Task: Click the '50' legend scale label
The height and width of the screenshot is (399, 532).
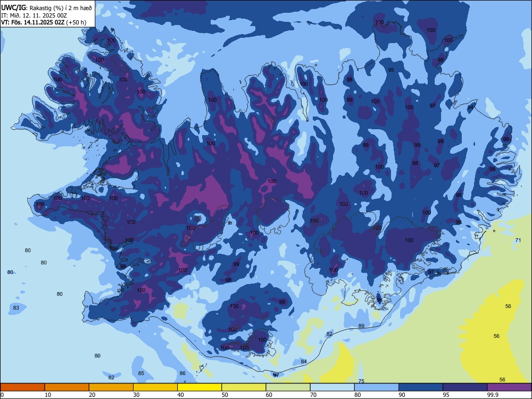Action: coord(225,395)
